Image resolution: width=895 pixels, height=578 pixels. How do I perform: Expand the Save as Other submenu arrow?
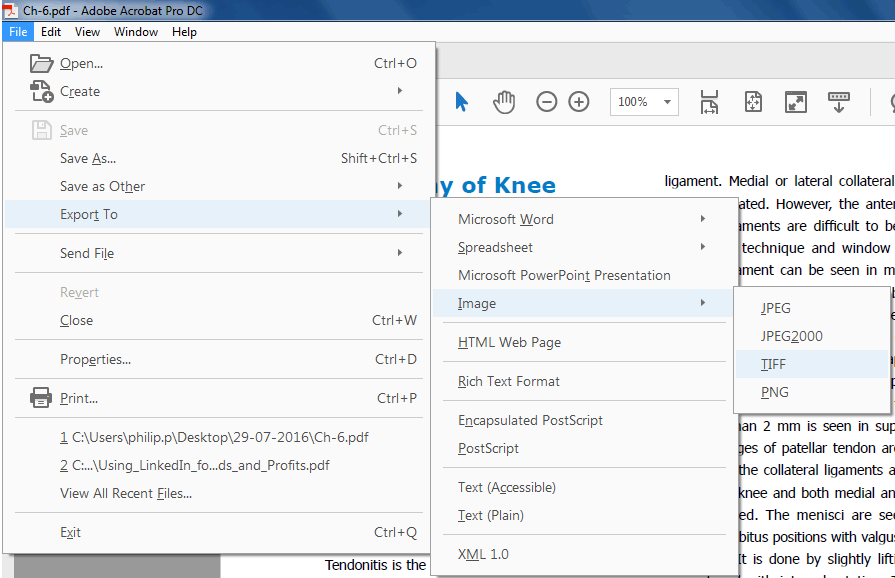(400, 185)
